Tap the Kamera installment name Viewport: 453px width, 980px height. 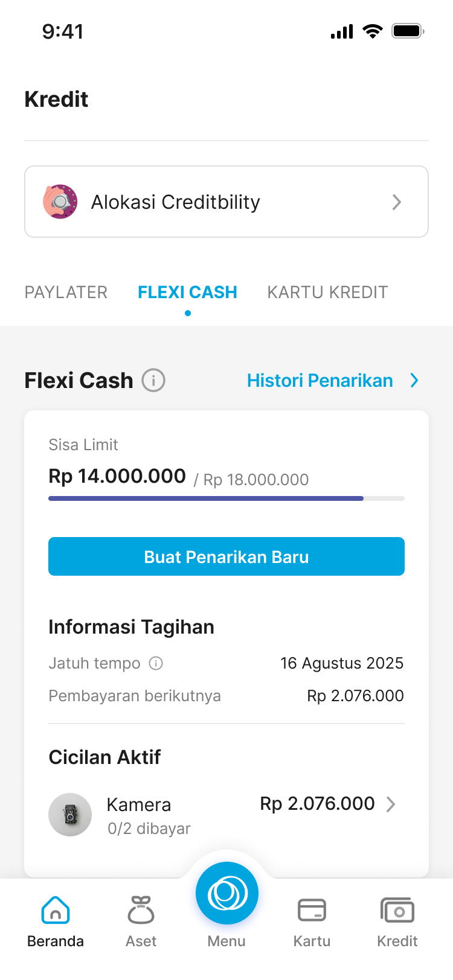point(139,804)
